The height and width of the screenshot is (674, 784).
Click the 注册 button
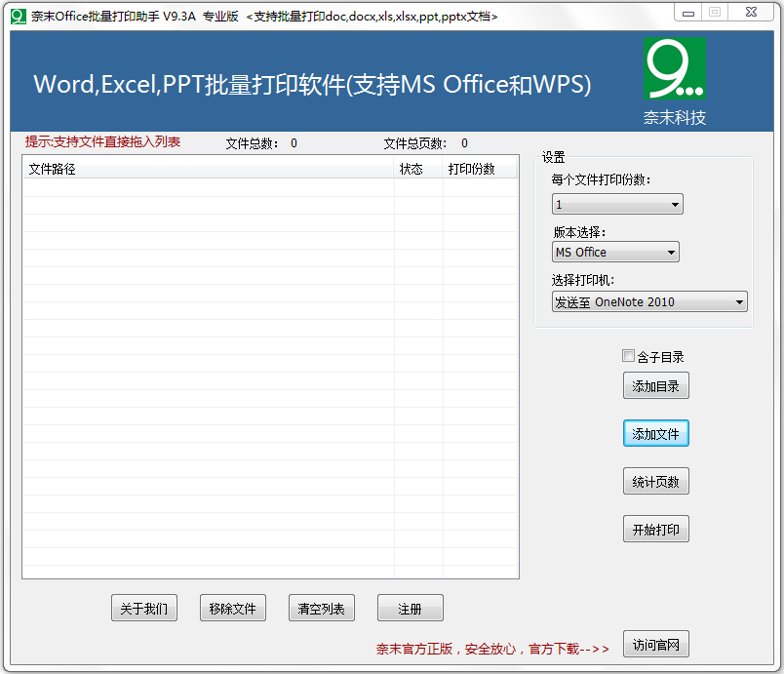click(x=410, y=608)
